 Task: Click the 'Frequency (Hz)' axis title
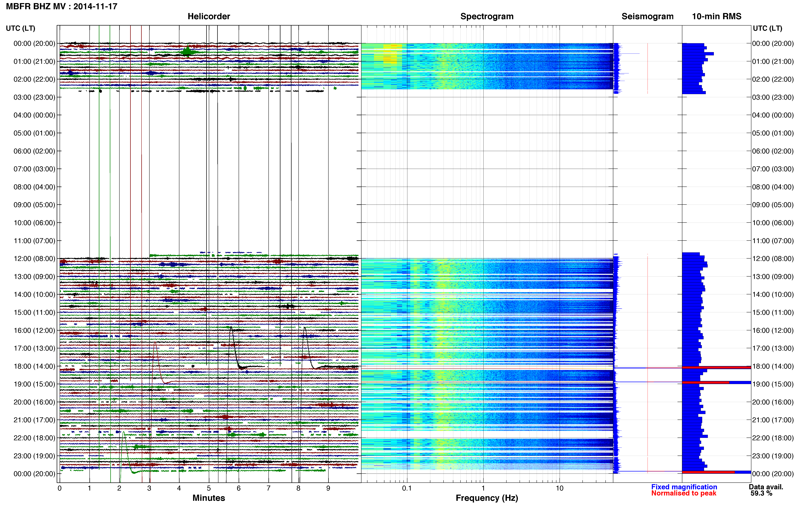click(x=487, y=498)
